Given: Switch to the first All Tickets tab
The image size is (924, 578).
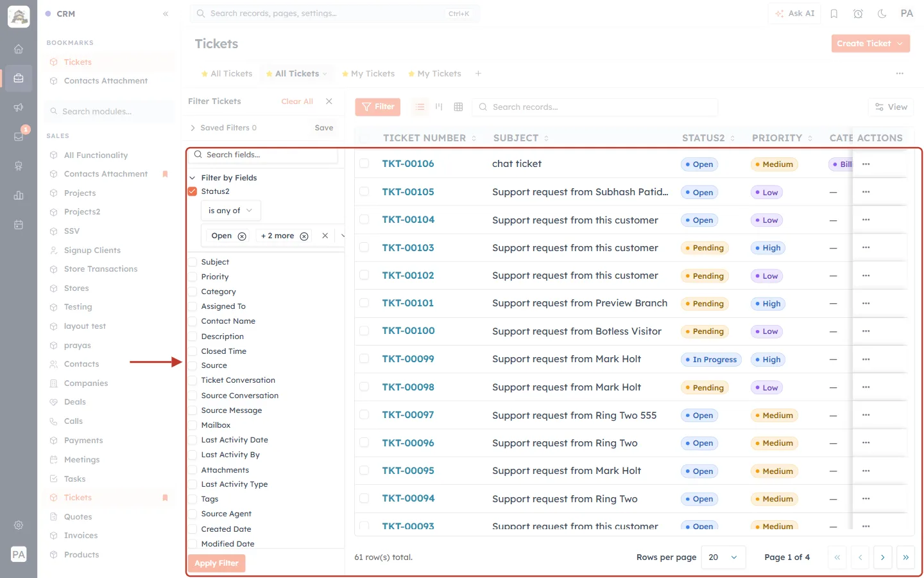Looking at the screenshot, I should [x=227, y=74].
